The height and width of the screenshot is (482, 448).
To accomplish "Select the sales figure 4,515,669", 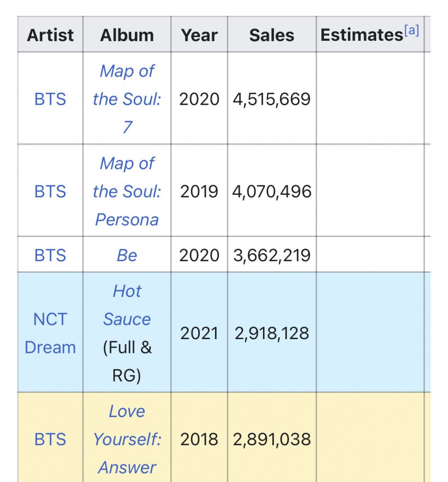I will click(x=272, y=99).
